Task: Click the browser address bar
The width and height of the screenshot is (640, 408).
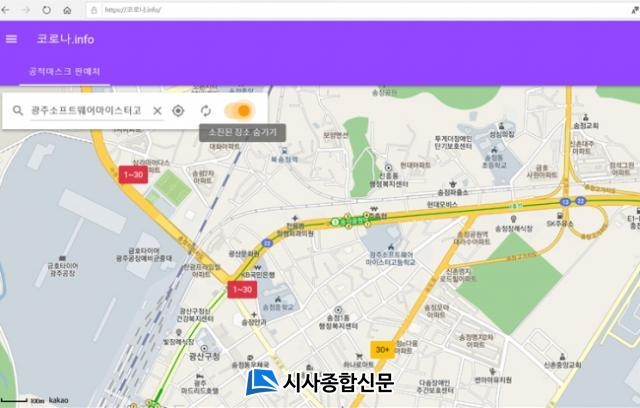Action: coord(300,9)
